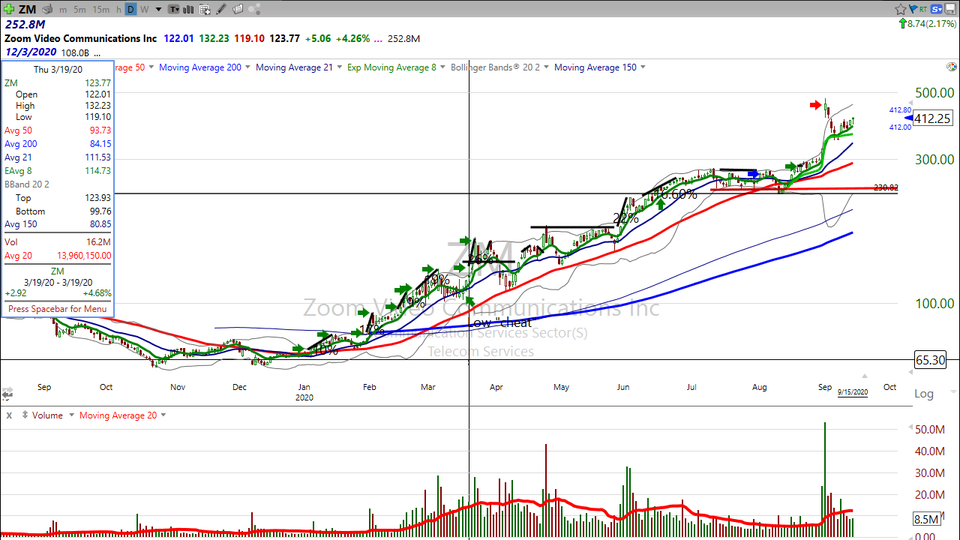Open the chart template T icon
Screen dimensions: 960x540
click(174, 9)
